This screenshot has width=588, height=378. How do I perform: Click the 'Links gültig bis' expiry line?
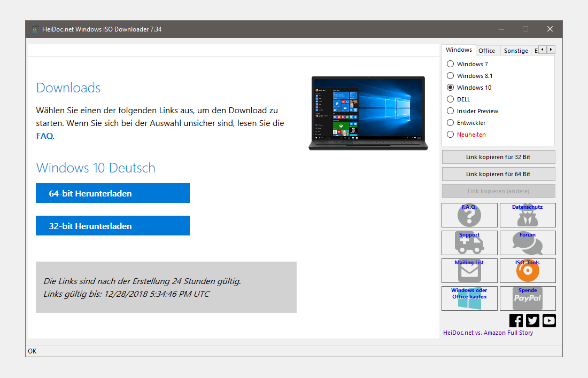click(x=126, y=294)
